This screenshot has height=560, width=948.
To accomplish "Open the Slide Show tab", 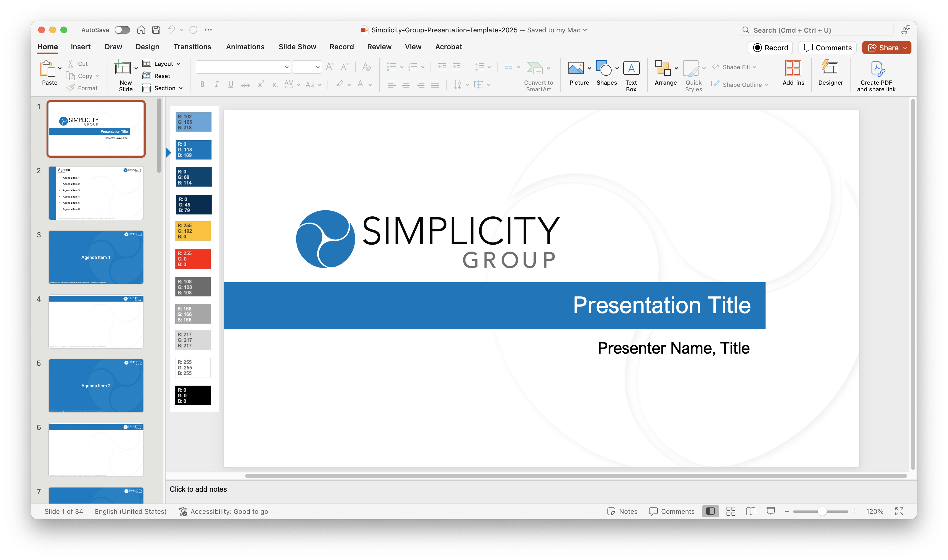I will [297, 47].
